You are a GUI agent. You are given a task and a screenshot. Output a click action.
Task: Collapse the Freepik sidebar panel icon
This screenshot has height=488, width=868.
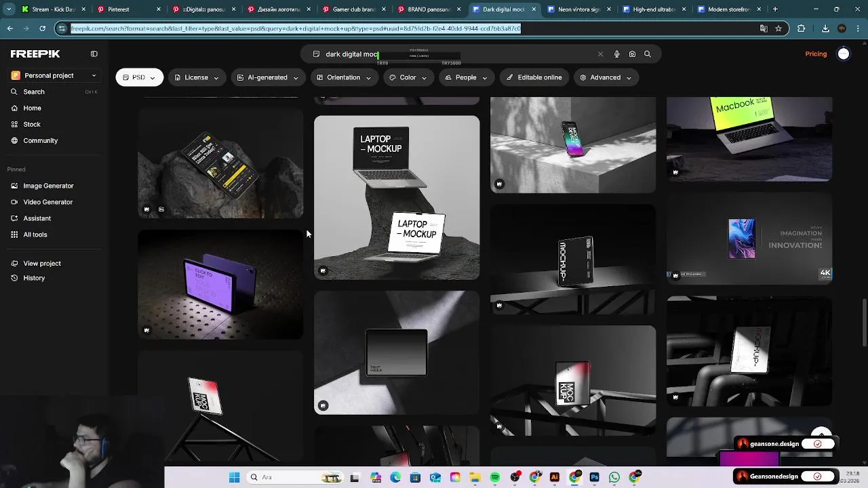tap(94, 54)
